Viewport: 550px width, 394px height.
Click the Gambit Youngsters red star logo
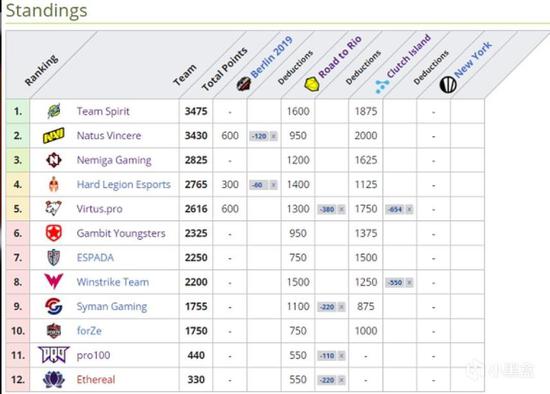click(54, 233)
